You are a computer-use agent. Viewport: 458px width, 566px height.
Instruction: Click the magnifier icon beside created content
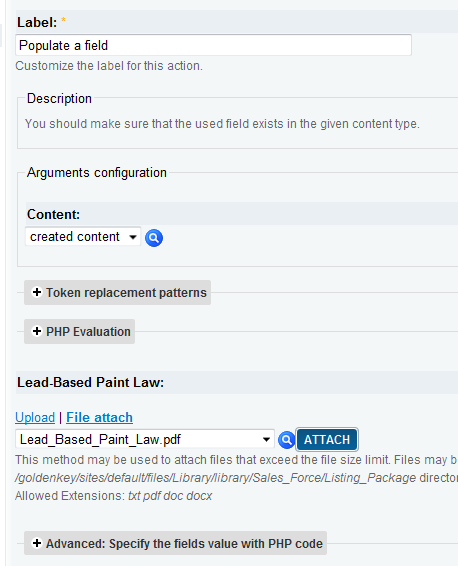click(x=154, y=238)
